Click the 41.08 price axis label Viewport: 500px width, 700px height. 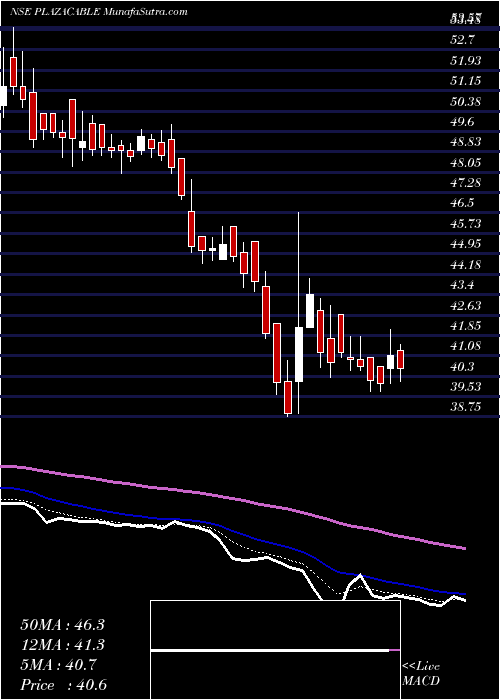[466, 346]
